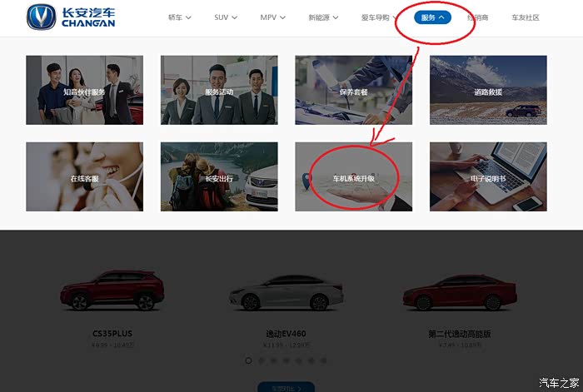The image size is (583, 392).
Task: Click the CS35PLUS model name
Action: coord(112,333)
